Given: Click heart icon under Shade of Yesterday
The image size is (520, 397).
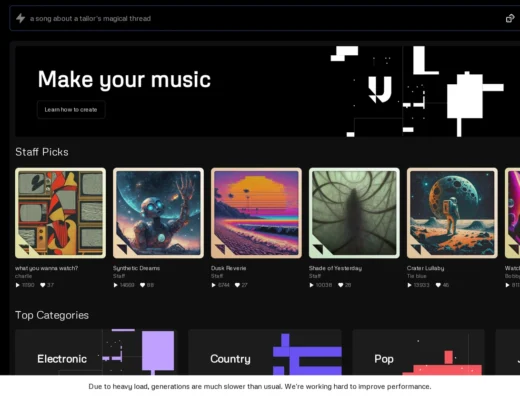Looking at the screenshot, I should click(341, 285).
